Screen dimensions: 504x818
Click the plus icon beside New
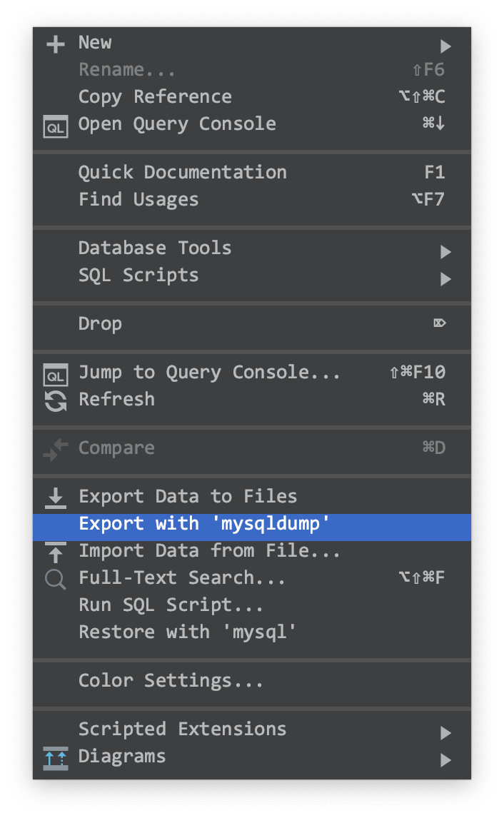point(55,45)
